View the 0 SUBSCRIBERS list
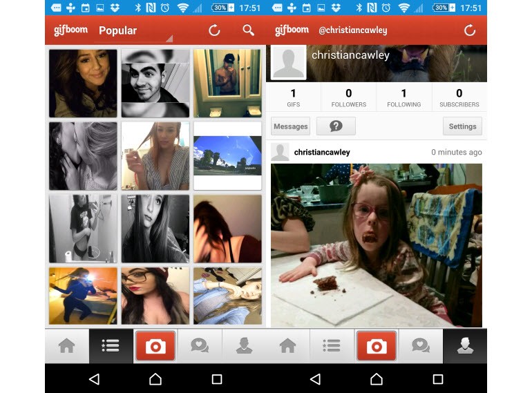The height and width of the screenshot is (393, 532). coord(459,97)
